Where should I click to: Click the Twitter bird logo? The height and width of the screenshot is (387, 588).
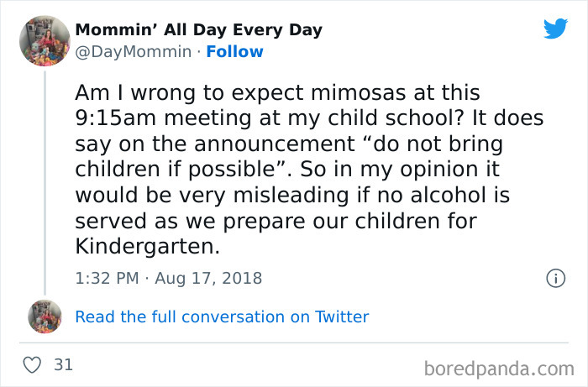(555, 29)
